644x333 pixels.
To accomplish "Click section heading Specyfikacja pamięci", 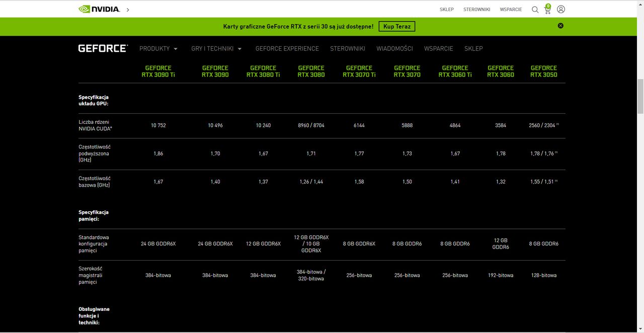I will 94,215.
